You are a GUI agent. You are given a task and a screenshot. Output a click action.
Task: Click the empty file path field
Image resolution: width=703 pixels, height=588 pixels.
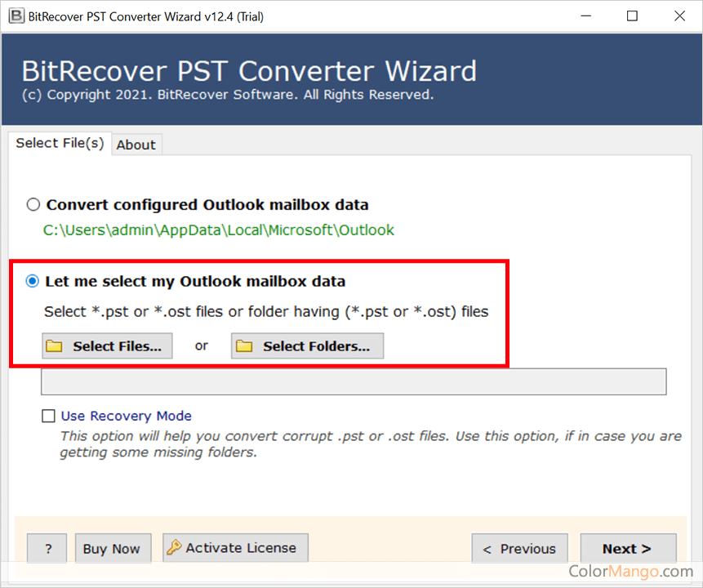coord(354,381)
